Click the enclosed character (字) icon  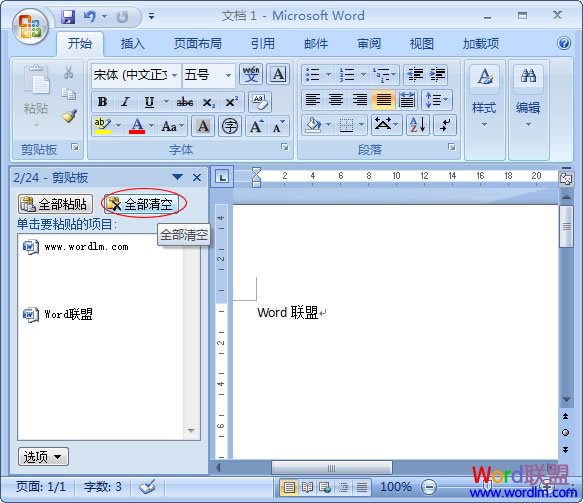click(230, 126)
